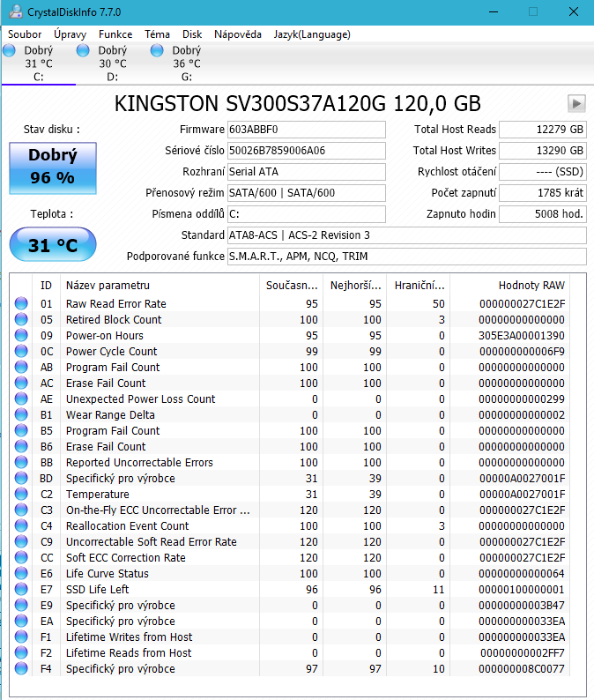Viewport: 594px width, 700px height.
Task: Click status orb for ID E9 row
Action: tap(21, 605)
